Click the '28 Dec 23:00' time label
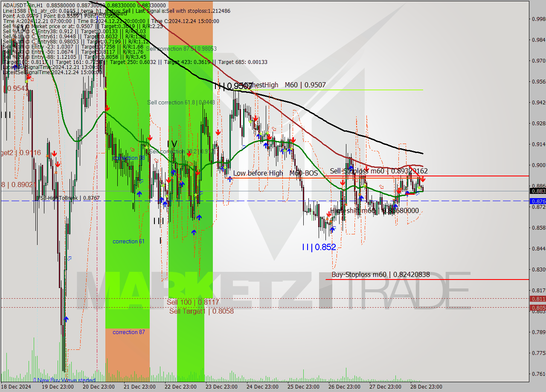 point(426,387)
